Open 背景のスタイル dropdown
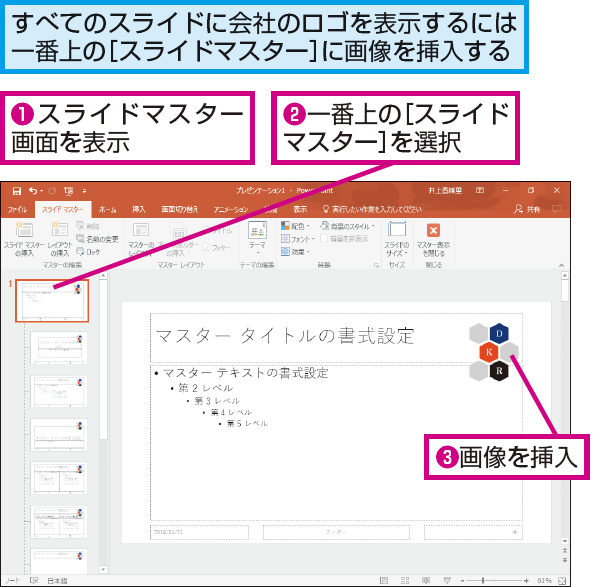Image resolution: width=600 pixels, height=587 pixels. pyautogui.click(x=348, y=226)
